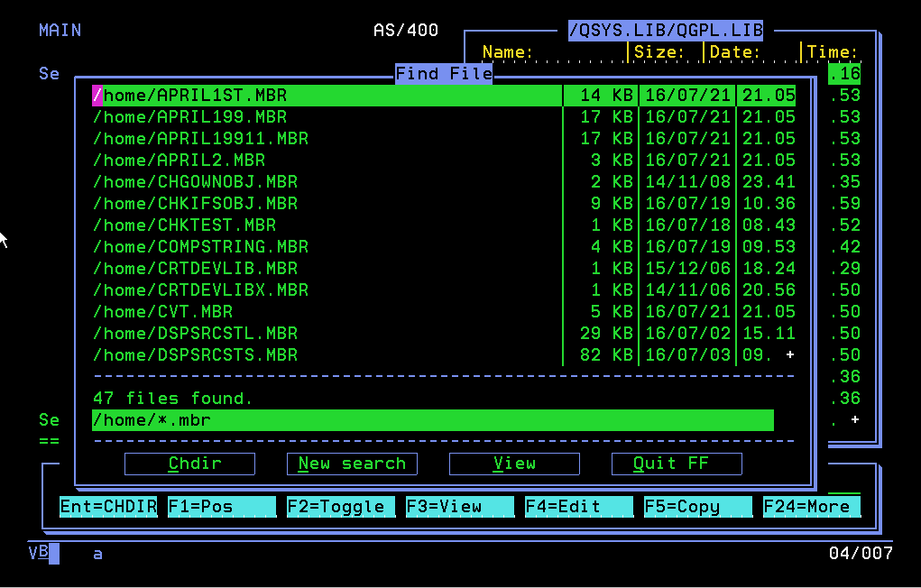Click the 18.24 time cell

(x=769, y=269)
